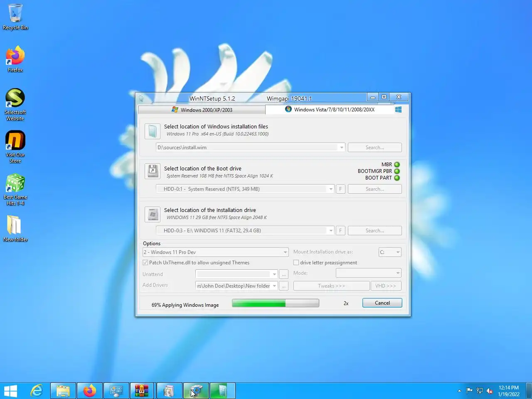This screenshot has height=399, width=532.
Task: Switch to Firefox in the taskbar
Action: click(90, 391)
